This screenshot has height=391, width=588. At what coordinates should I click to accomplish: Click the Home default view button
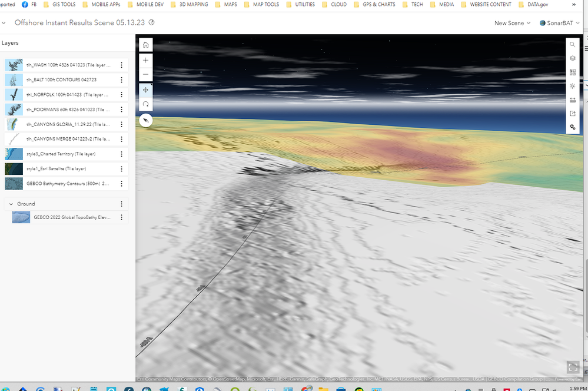point(146,45)
